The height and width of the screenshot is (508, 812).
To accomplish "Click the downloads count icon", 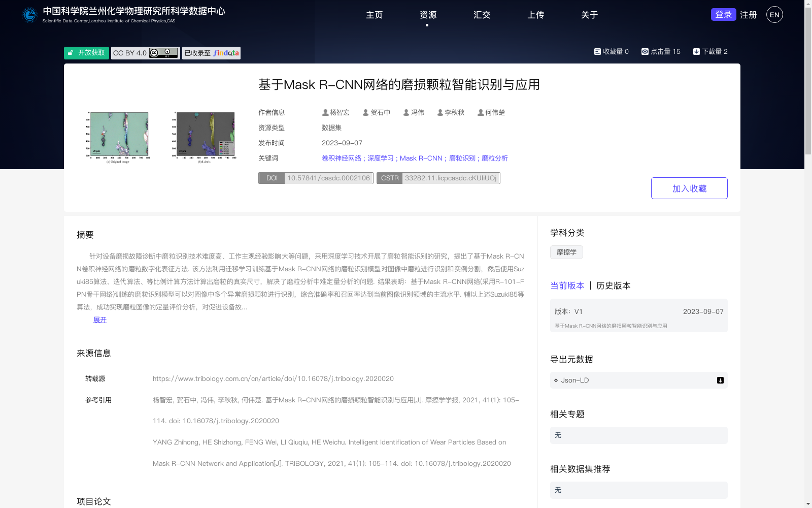I will (696, 51).
